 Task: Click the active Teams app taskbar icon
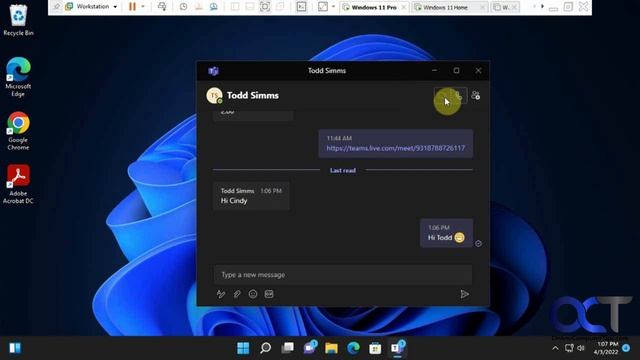click(x=398, y=348)
